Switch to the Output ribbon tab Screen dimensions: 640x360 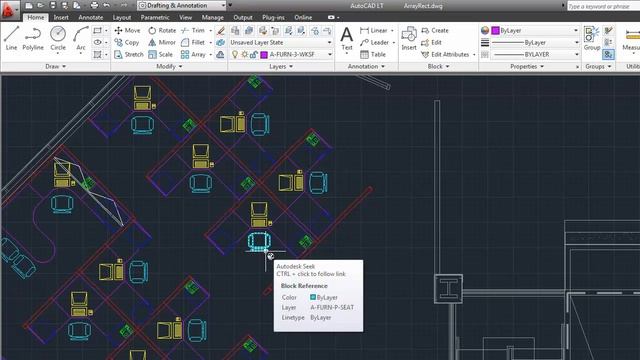[243, 18]
